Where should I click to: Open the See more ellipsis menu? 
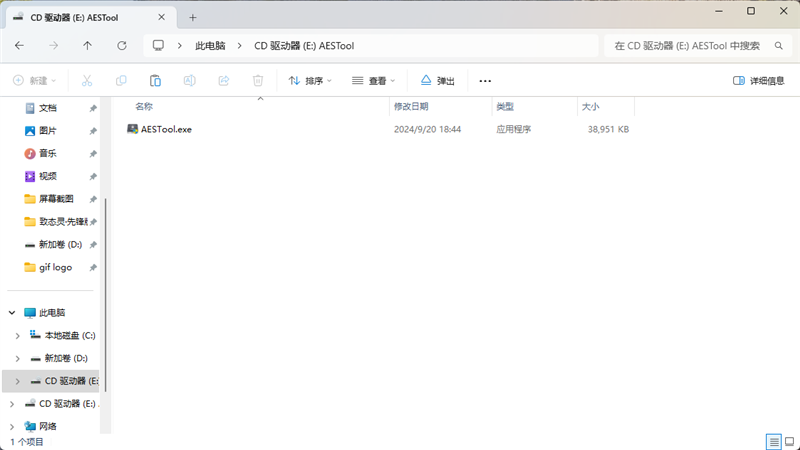tap(485, 81)
